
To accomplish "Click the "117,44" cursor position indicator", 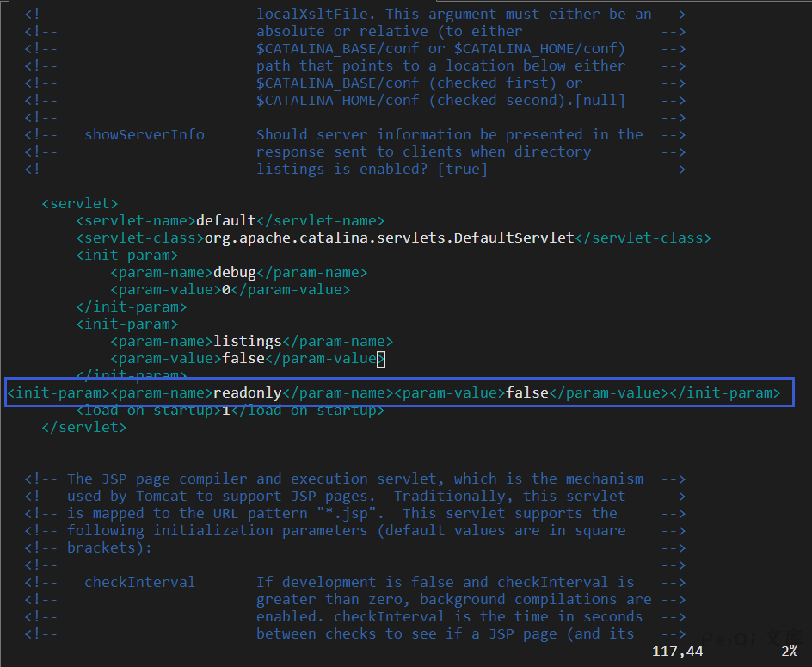I will pos(677,652).
